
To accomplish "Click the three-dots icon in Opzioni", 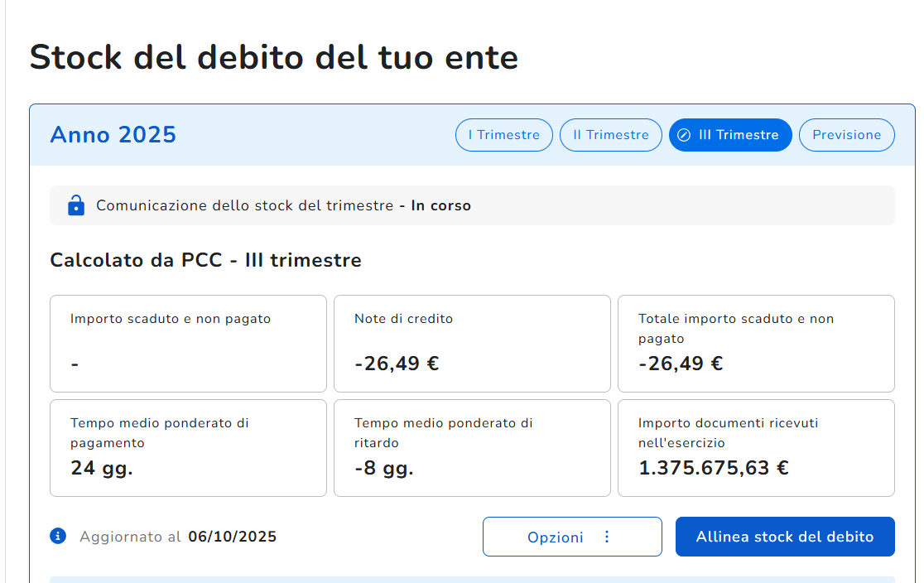I will pos(607,537).
